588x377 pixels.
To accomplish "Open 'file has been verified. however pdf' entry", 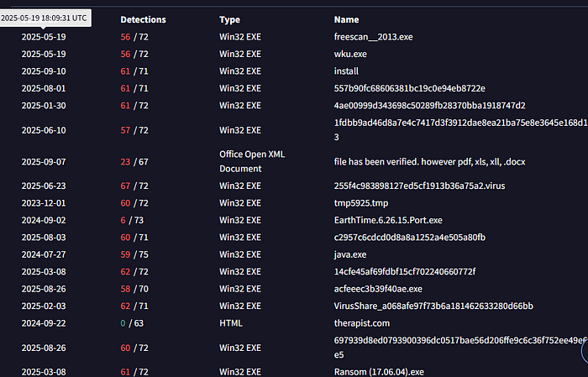I will click(430, 162).
